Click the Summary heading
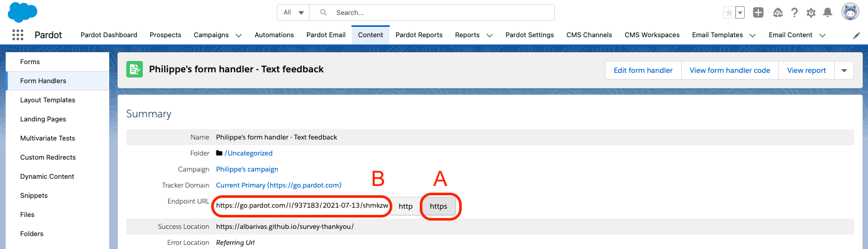This screenshot has height=249, width=868. click(x=149, y=114)
